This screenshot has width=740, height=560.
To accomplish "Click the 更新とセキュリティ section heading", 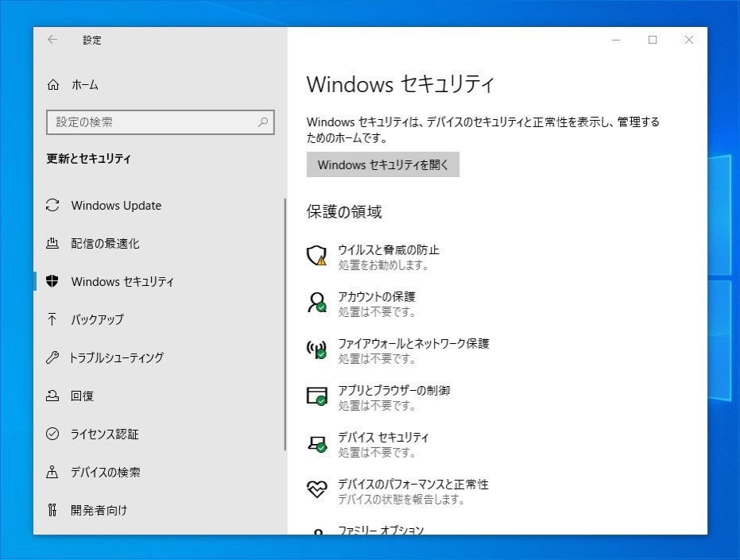I will (x=88, y=159).
